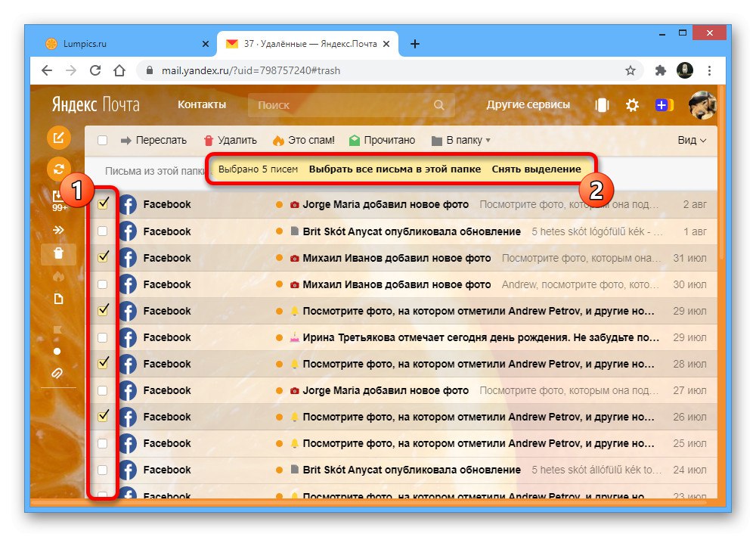
Task: Toggle the select-all checkbox in toolbar
Action: tap(102, 141)
